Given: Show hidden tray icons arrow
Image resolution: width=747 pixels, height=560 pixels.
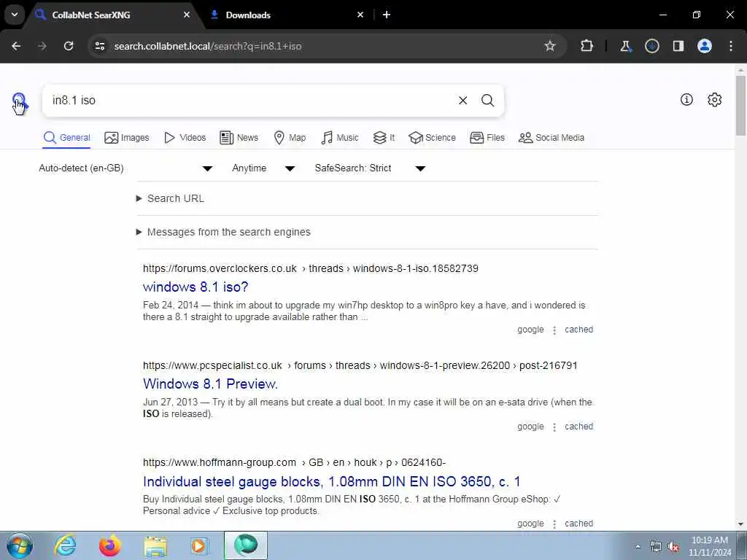Looking at the screenshot, I should pyautogui.click(x=638, y=547).
